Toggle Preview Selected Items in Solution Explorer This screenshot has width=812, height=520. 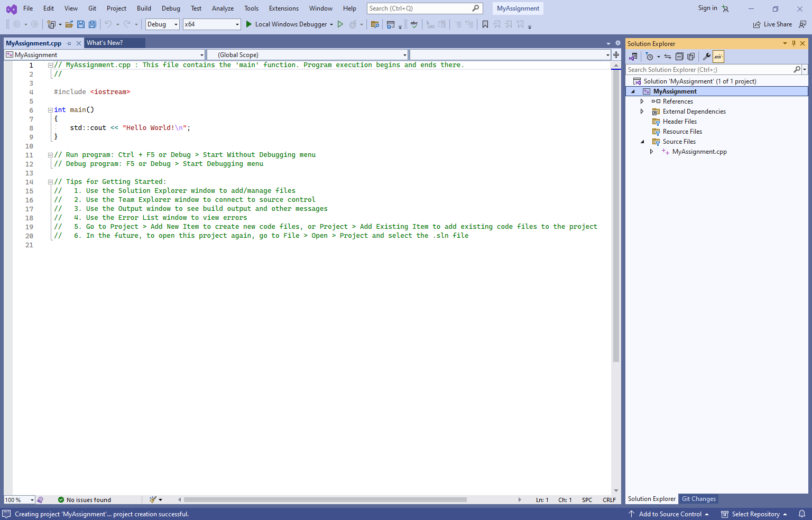click(x=718, y=56)
